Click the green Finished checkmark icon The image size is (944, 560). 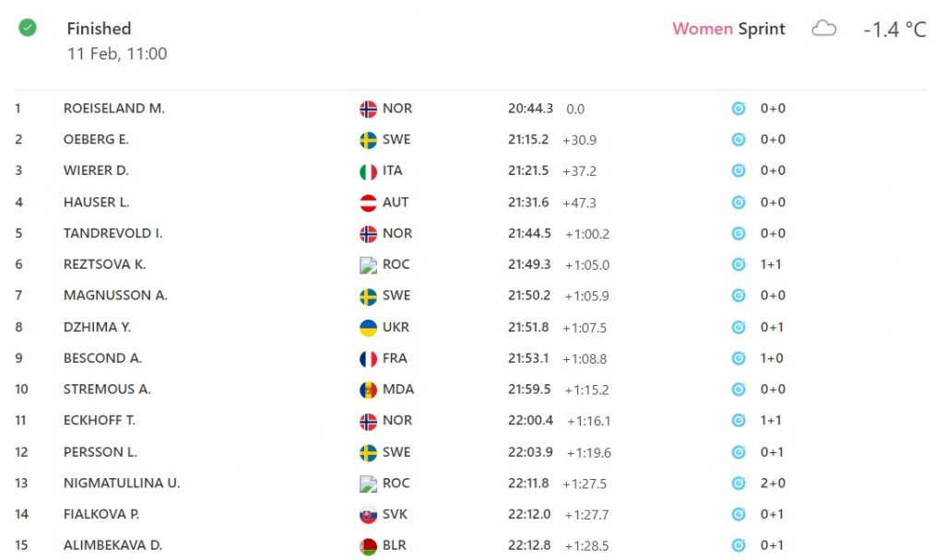pyautogui.click(x=27, y=28)
